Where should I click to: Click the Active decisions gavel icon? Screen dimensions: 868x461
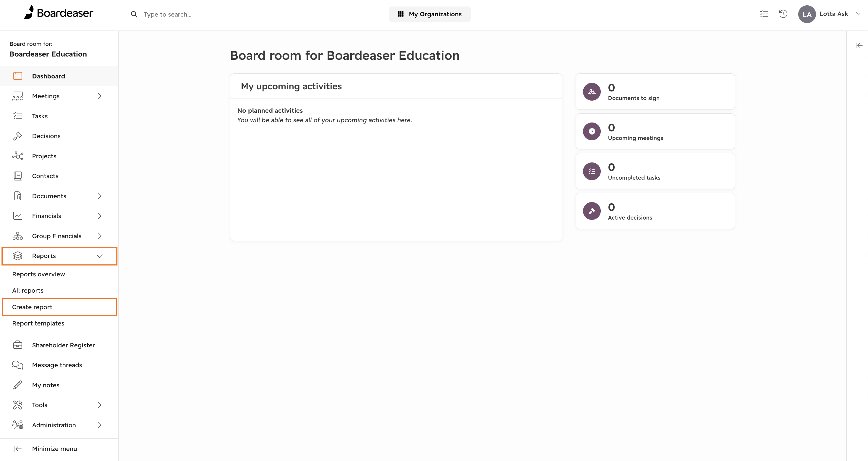click(x=592, y=211)
